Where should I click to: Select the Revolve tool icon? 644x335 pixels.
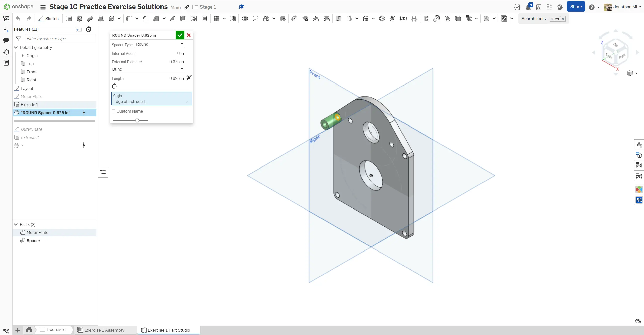tap(79, 19)
